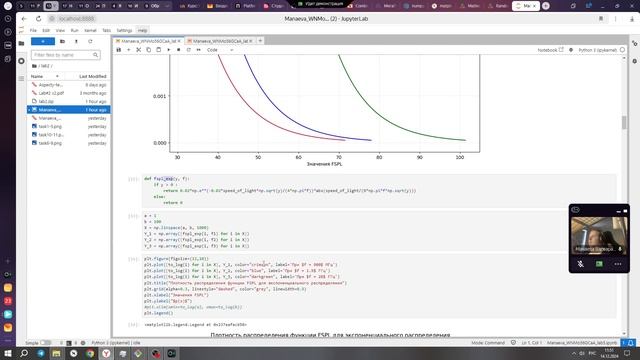Mute microphone in the video call widget
Image resolution: width=640 pixels, height=360 pixels.
(x=580, y=264)
